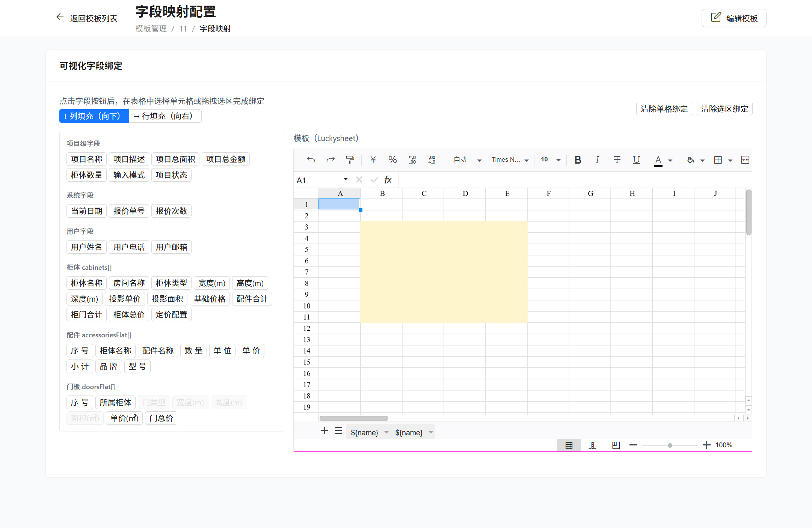
Task: Select the 项目总金额 field button
Action: pyautogui.click(x=226, y=159)
